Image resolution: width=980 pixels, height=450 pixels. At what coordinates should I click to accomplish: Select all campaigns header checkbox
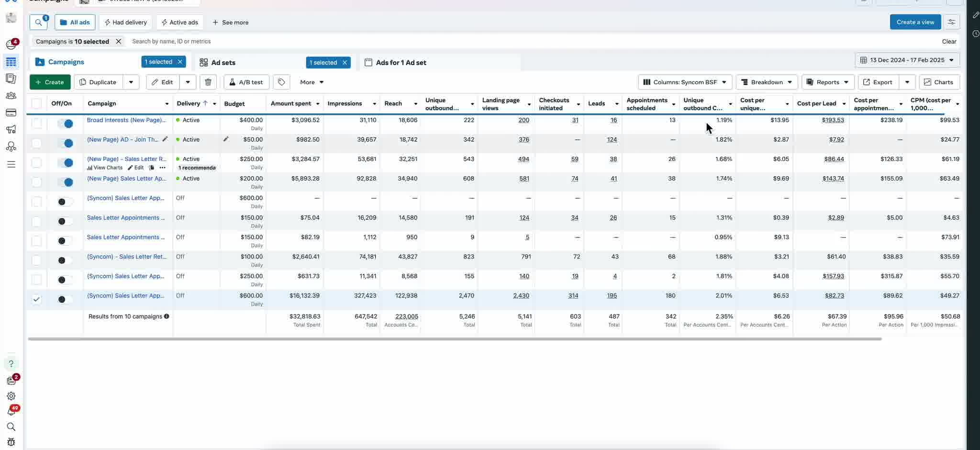(x=36, y=103)
